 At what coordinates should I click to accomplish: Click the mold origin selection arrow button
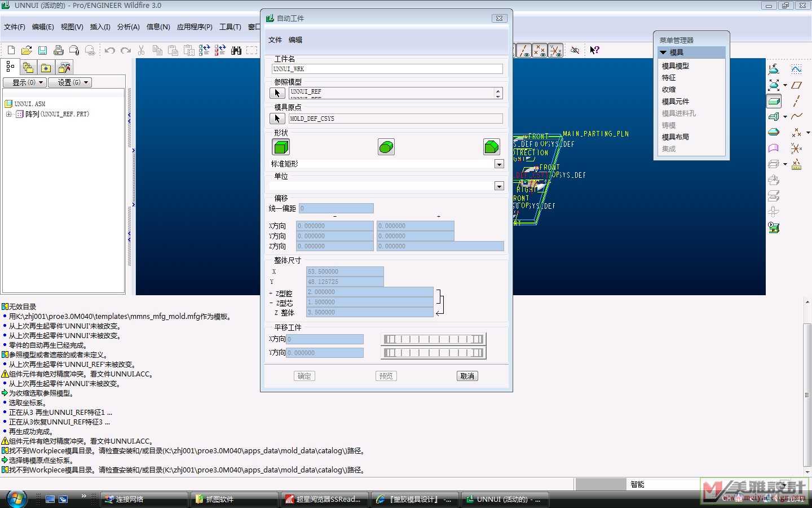click(x=277, y=119)
